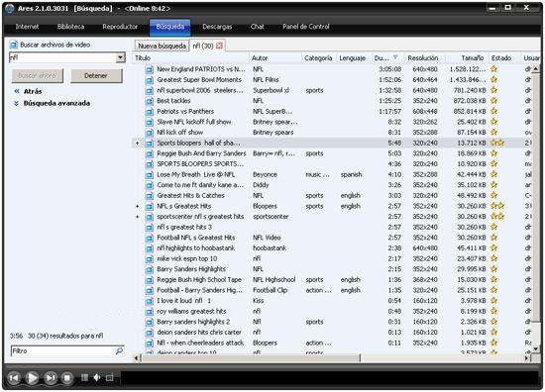Skip to next track in player
Image resolution: width=545 pixels, height=392 pixels.
[x=51, y=378]
